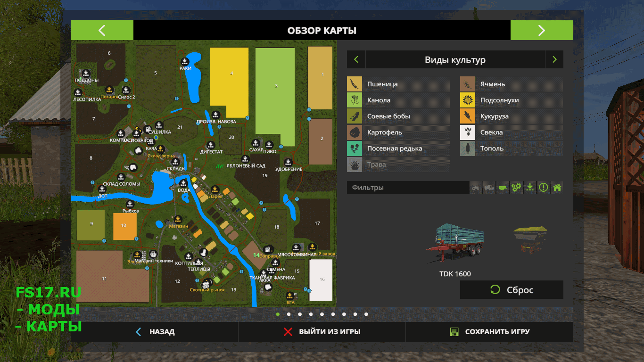Image resolution: width=644 pixels, height=362 pixels.
Task: Select the МЯСОКОМБИНАТ marker icon
Action: (296, 247)
